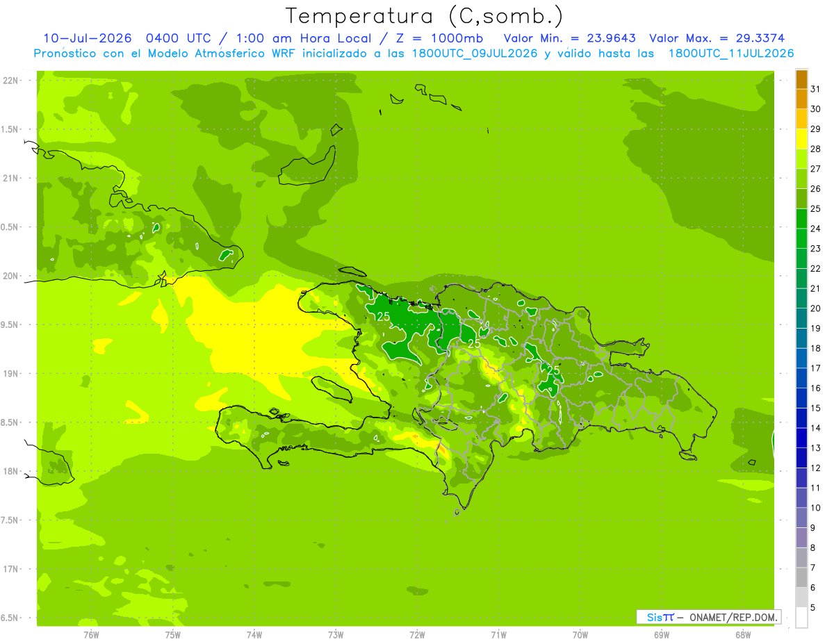This screenshot has height=644, width=834.
Task: Click the legend value "8"
Action: [x=813, y=548]
